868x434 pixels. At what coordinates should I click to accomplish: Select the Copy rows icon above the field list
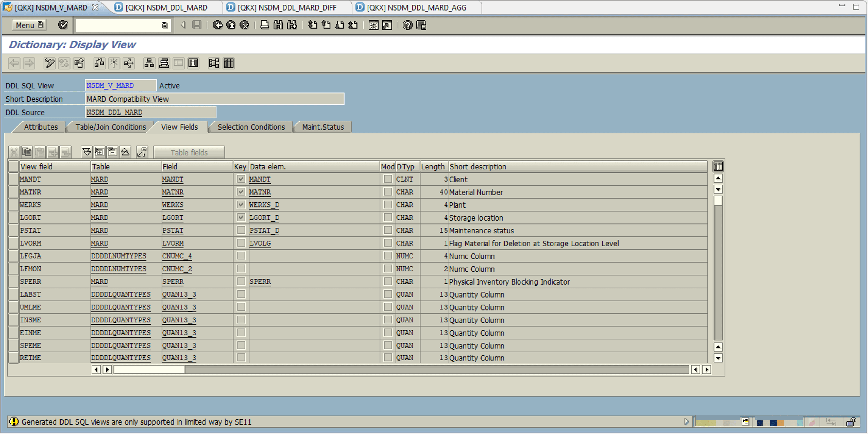click(x=27, y=152)
